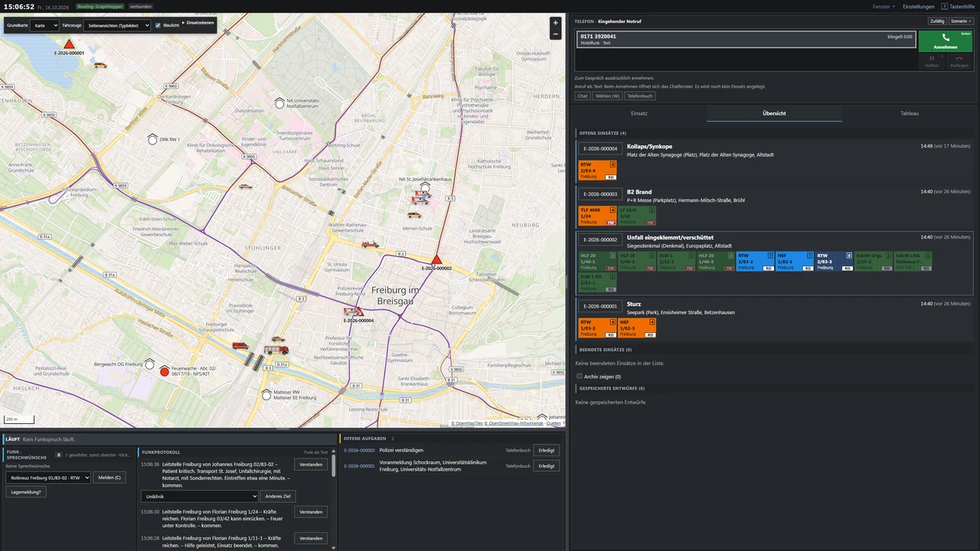Zoom in on the map
Image resolution: width=980 pixels, height=551 pixels.
point(556,23)
